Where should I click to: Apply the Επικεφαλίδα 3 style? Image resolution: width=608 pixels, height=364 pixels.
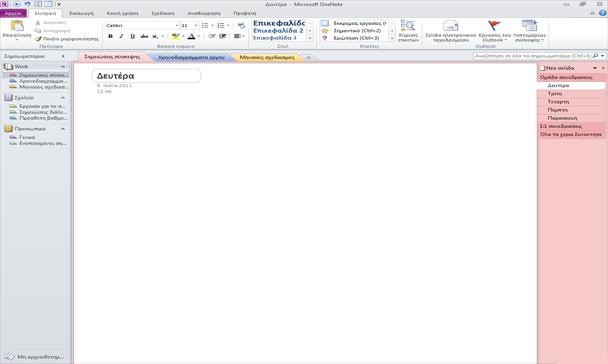[x=275, y=38]
